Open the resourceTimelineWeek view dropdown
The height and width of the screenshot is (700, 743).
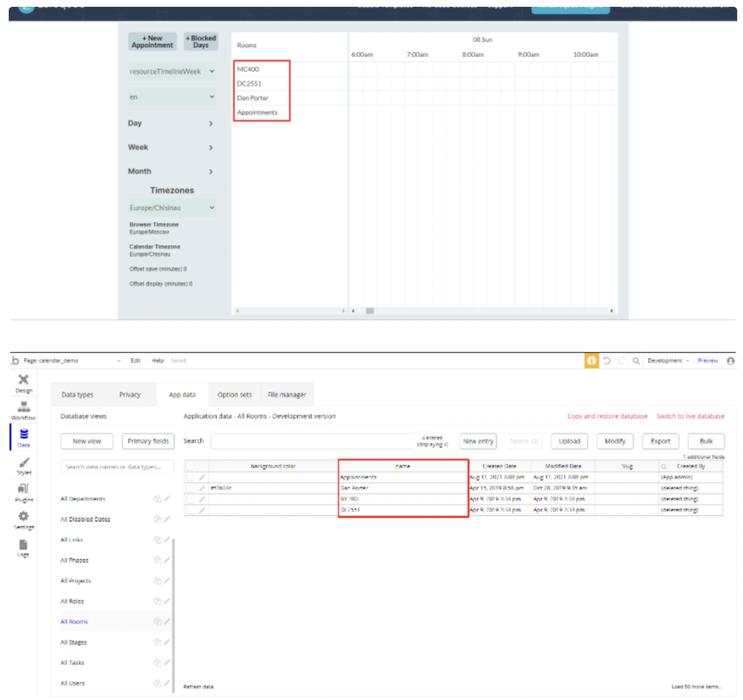(172, 71)
